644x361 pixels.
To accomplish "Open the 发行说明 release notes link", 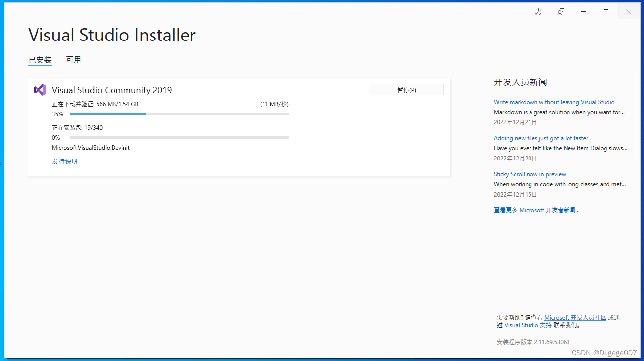I will coord(65,161).
